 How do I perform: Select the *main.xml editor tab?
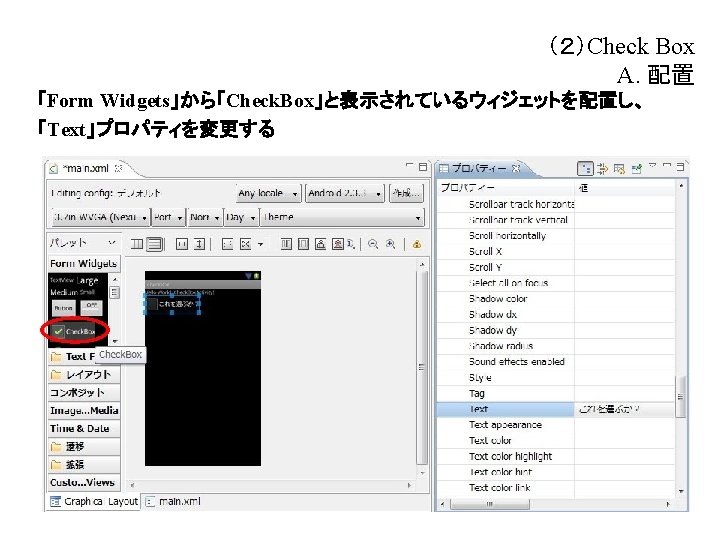click(x=86, y=168)
